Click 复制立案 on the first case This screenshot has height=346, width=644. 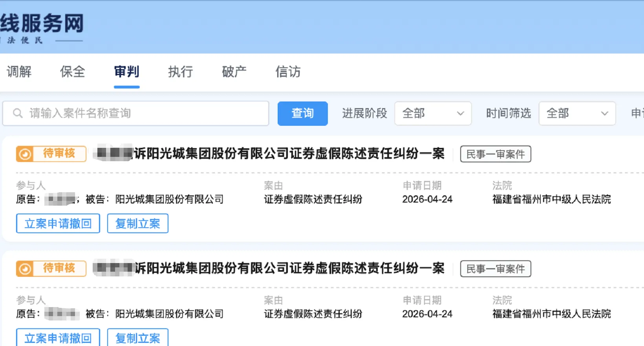tap(138, 223)
